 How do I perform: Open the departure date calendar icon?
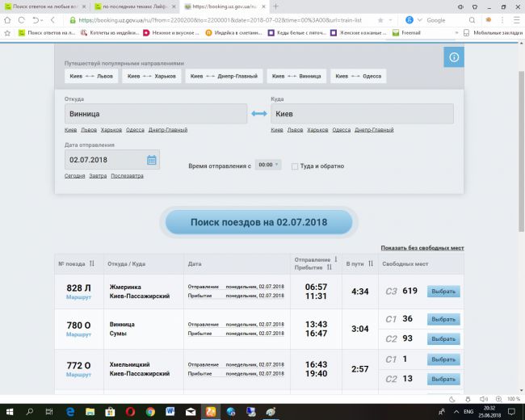pos(151,160)
